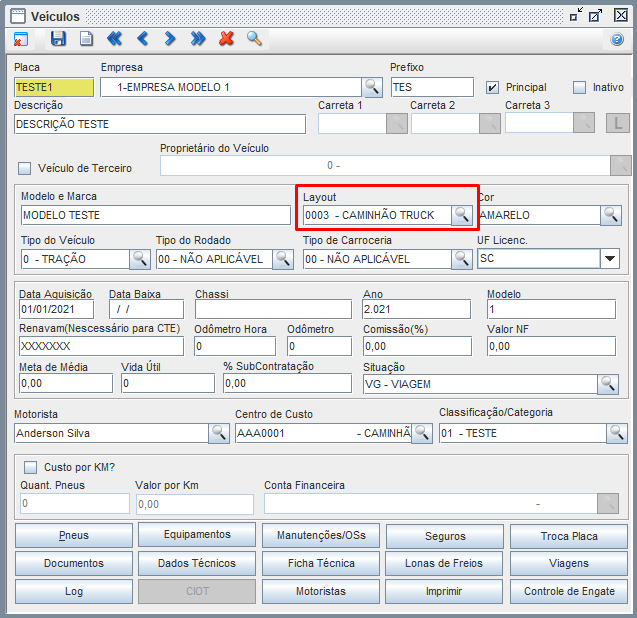Open the Manutenções/OSs button
The height and width of the screenshot is (618, 637).
click(x=321, y=535)
